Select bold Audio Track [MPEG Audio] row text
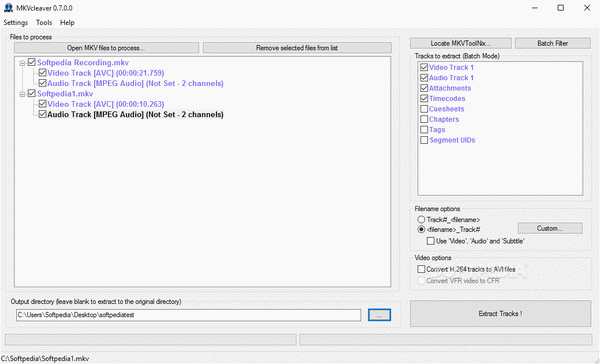The height and width of the screenshot is (364, 600). tap(135, 114)
